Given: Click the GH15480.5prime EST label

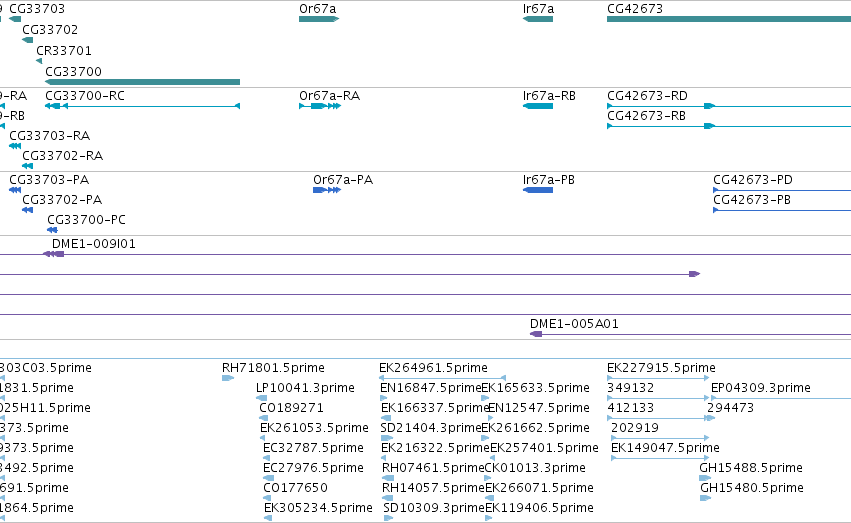Looking at the screenshot, I should pos(752,488).
